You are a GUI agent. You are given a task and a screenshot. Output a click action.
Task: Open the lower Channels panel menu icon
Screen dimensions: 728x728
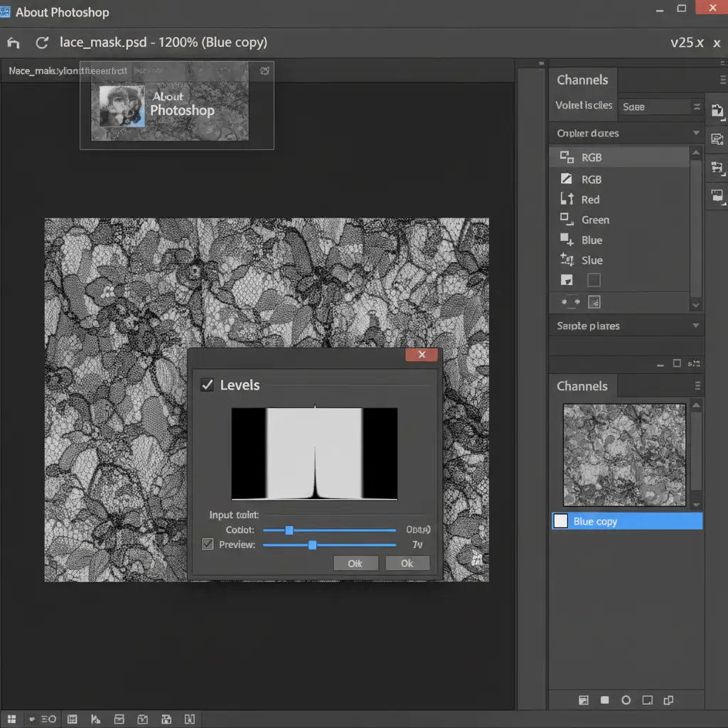tap(697, 386)
